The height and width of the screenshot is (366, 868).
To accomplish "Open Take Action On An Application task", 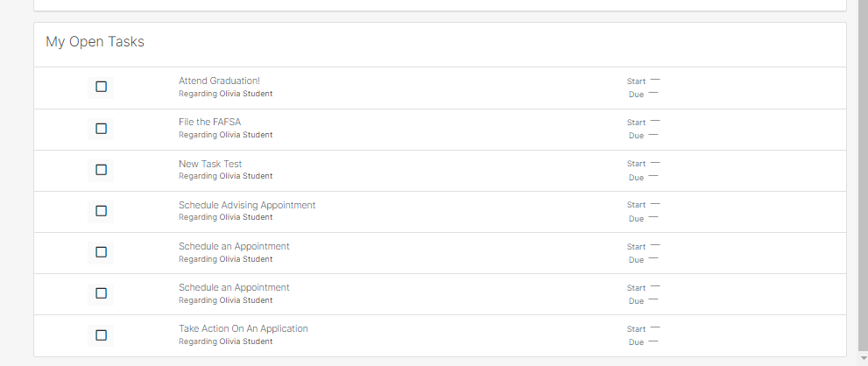I will tap(243, 329).
